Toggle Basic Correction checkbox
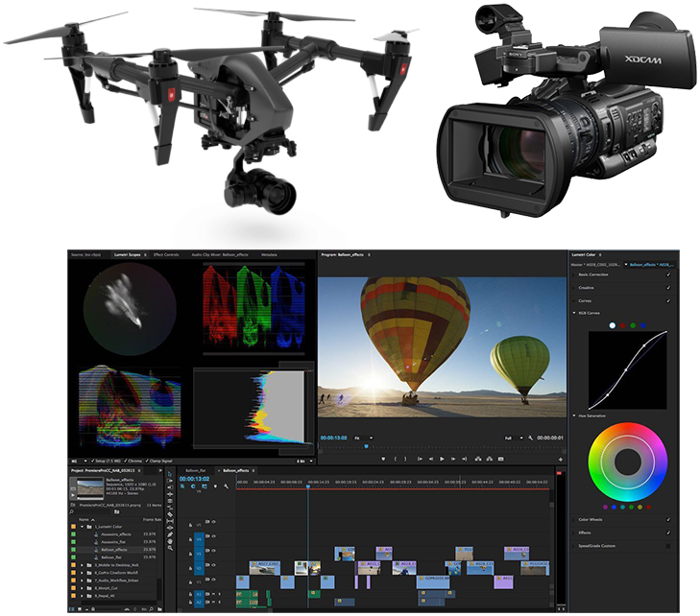Screen dimensions: 700x616 668,274
